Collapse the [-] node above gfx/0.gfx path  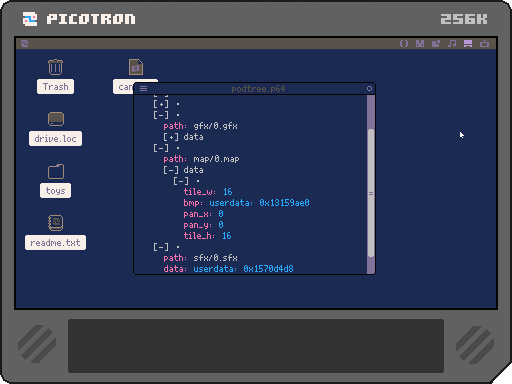tap(161, 115)
